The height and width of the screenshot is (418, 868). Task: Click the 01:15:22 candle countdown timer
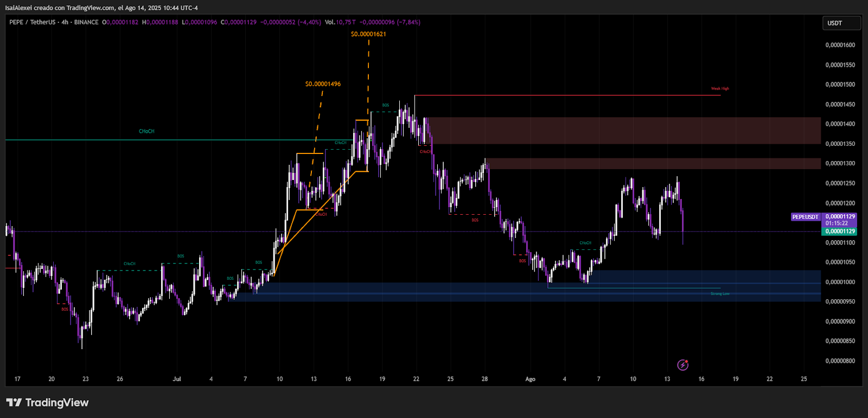[837, 223]
